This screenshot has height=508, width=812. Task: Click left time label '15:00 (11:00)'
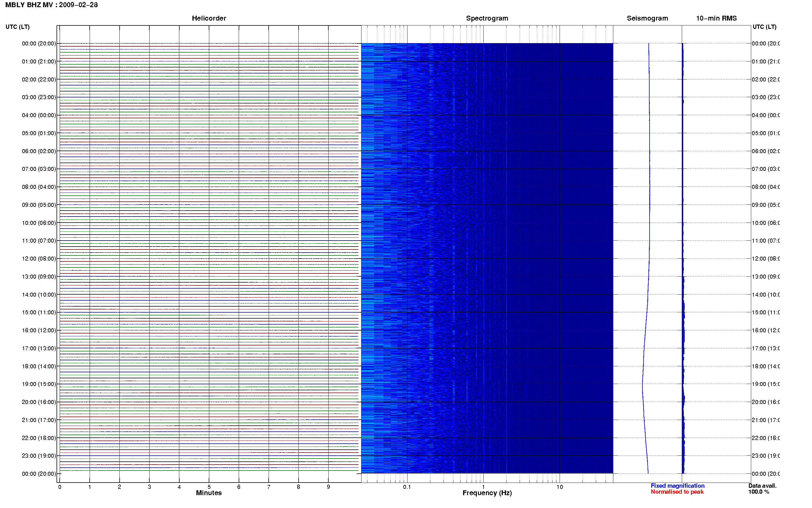tap(39, 312)
